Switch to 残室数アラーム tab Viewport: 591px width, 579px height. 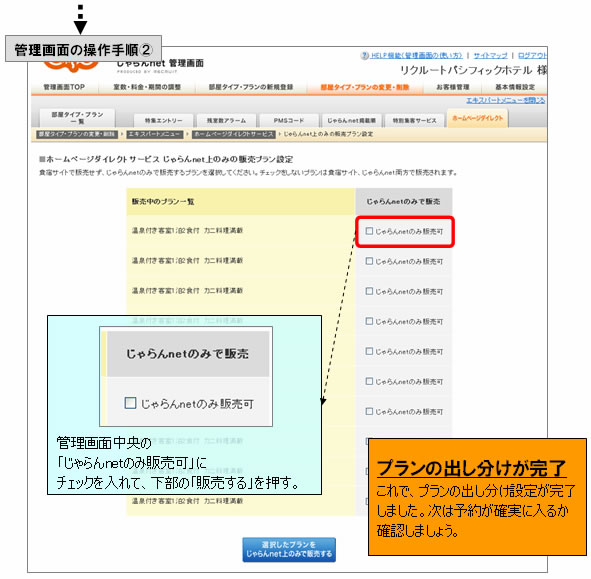pyautogui.click(x=226, y=121)
